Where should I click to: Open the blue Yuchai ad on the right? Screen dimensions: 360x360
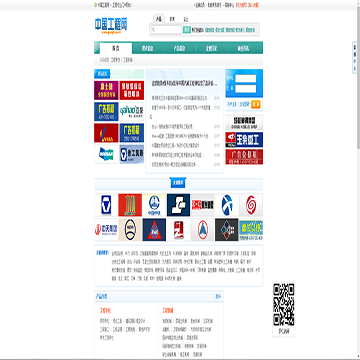(x=244, y=140)
